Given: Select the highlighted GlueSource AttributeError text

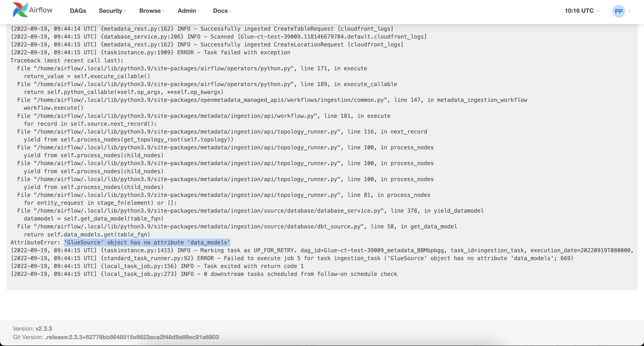Looking at the screenshot, I should click(x=147, y=242).
